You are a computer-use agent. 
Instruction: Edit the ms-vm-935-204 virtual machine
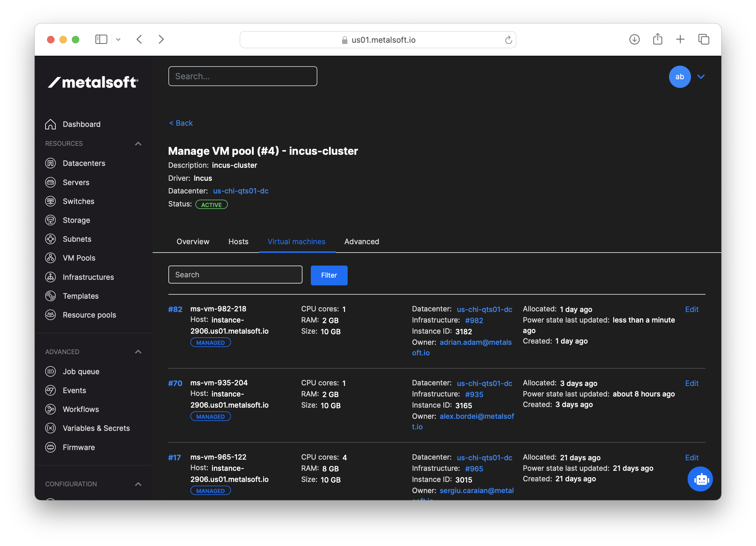pos(692,383)
